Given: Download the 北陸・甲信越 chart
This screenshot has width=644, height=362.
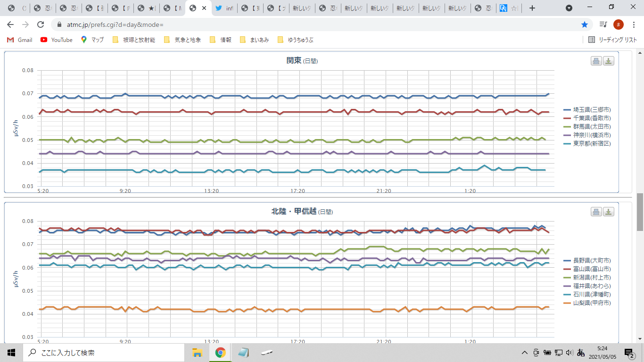Looking at the screenshot, I should [x=609, y=212].
